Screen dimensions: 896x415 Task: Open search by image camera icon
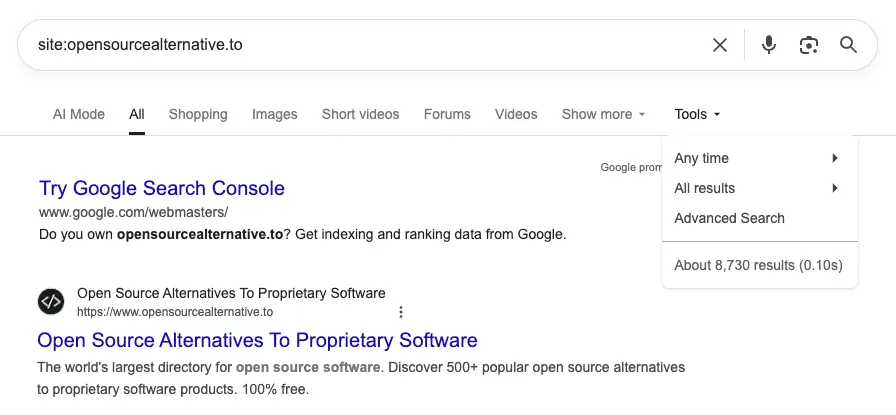809,45
